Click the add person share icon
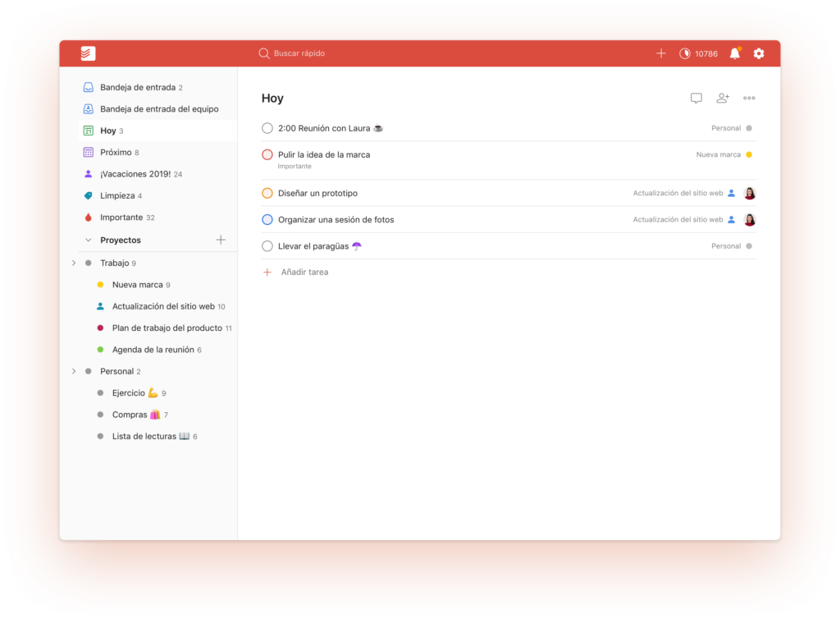This screenshot has height=619, width=840. point(723,98)
